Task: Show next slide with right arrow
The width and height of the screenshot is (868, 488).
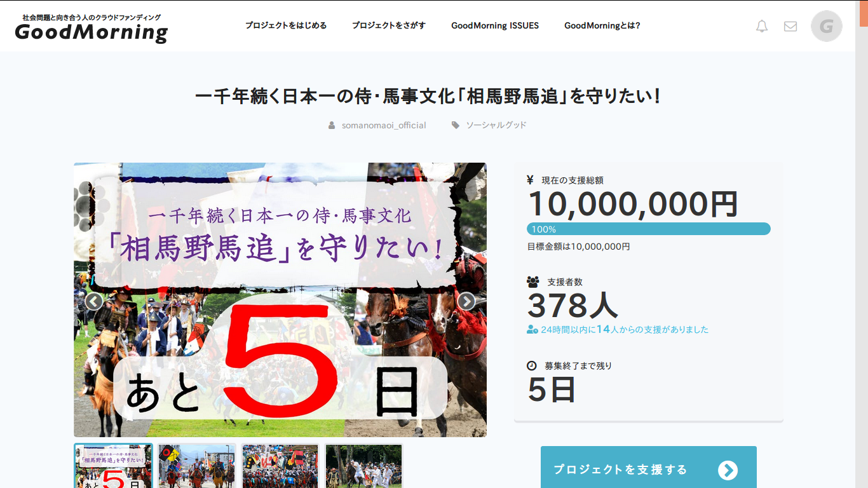Action: tap(466, 301)
